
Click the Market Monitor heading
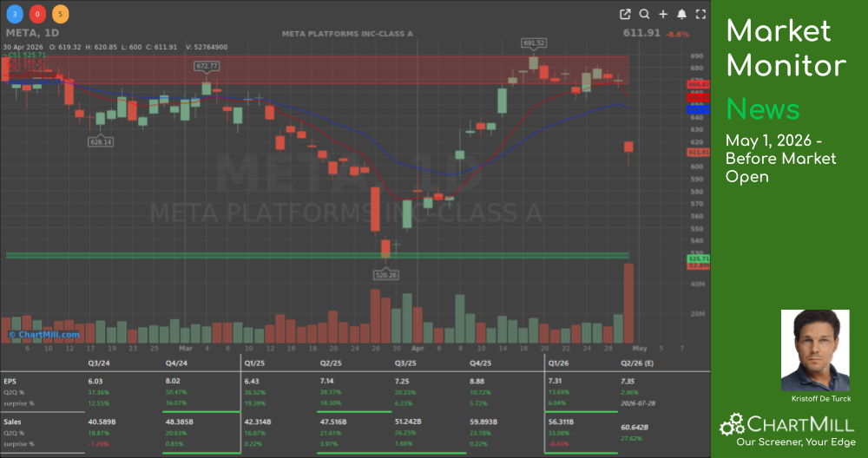pos(786,48)
